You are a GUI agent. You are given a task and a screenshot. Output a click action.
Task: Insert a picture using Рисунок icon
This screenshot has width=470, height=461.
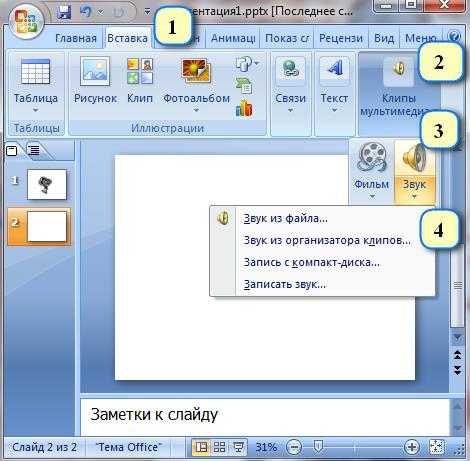(95, 80)
